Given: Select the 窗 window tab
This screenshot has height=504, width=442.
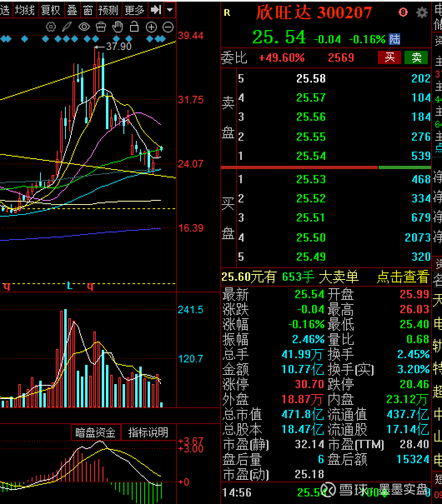Looking at the screenshot, I should (88, 10).
